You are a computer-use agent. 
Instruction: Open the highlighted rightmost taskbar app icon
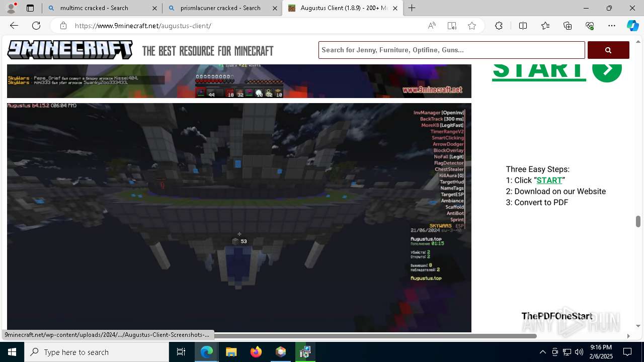[x=305, y=352]
